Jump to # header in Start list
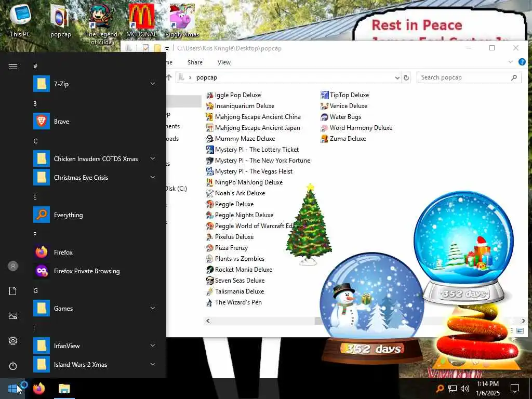532x399 pixels. [35, 66]
